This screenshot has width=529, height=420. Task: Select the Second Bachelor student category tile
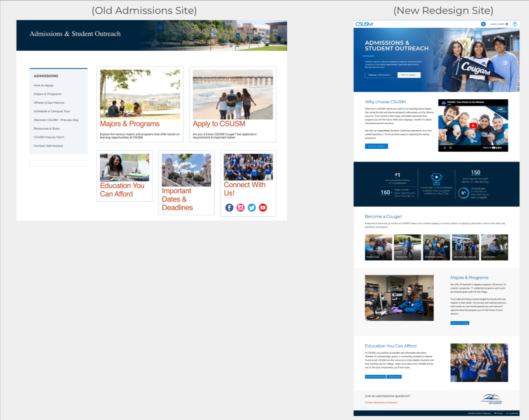click(465, 247)
